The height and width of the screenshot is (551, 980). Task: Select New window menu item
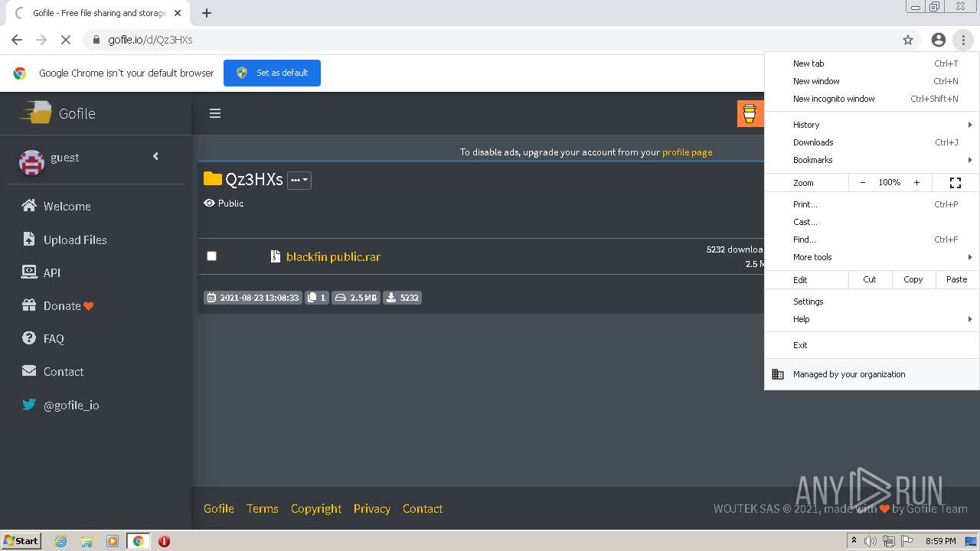click(872, 81)
